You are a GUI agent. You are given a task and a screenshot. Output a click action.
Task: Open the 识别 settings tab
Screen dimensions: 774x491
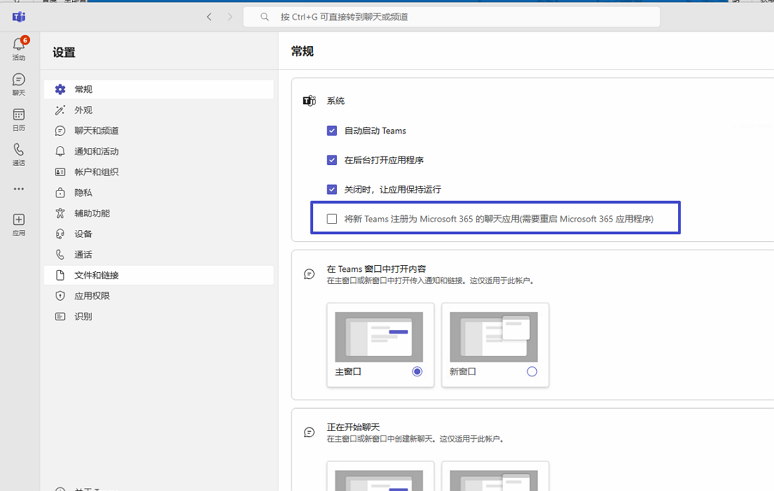[x=158, y=316]
